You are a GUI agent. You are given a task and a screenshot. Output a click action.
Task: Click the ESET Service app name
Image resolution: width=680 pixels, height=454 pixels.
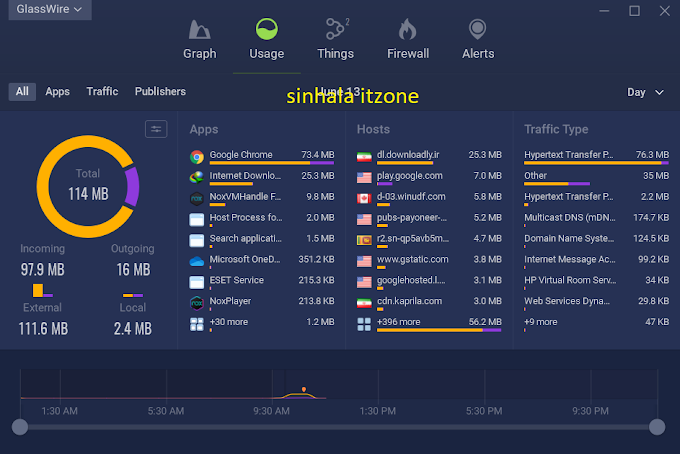[x=237, y=280]
